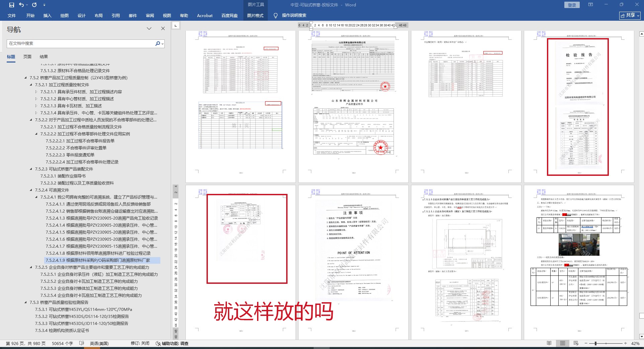Close the 导航 navigation pane

click(163, 29)
